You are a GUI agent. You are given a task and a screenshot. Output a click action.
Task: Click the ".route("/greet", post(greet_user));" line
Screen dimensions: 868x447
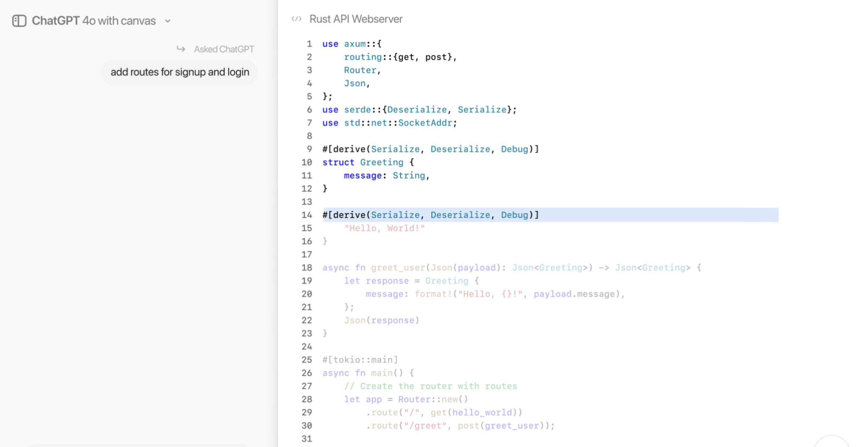pos(460,425)
